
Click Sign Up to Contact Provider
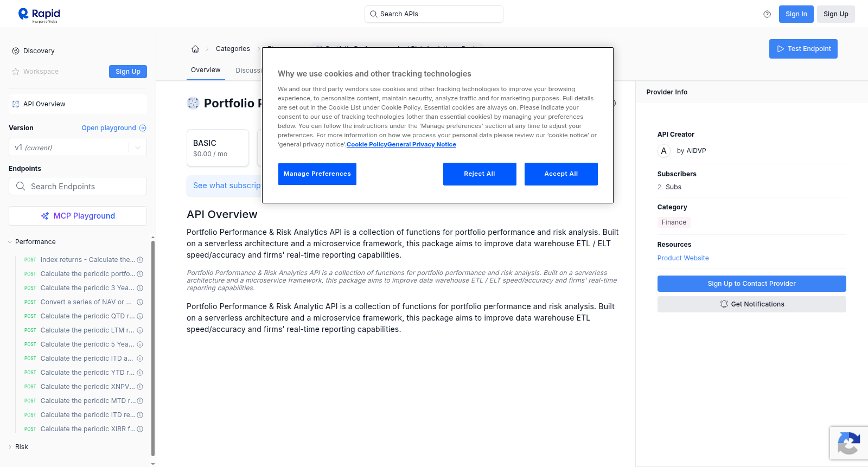coord(752,284)
